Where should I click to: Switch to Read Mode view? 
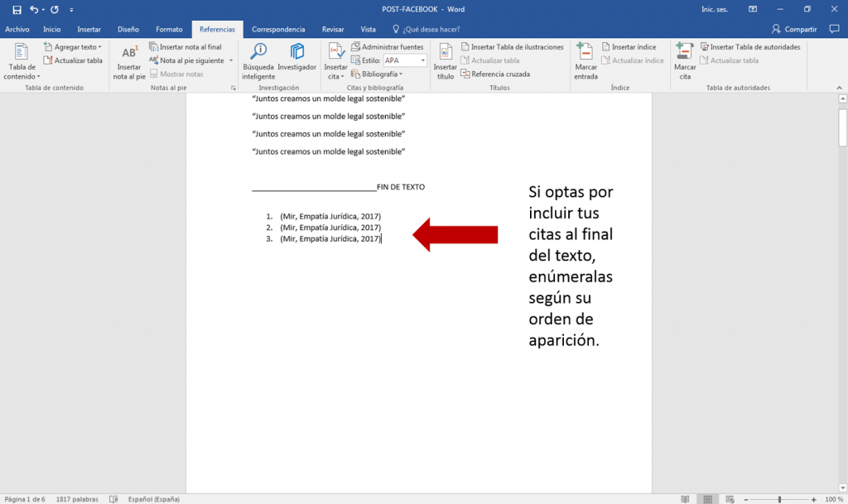(685, 499)
